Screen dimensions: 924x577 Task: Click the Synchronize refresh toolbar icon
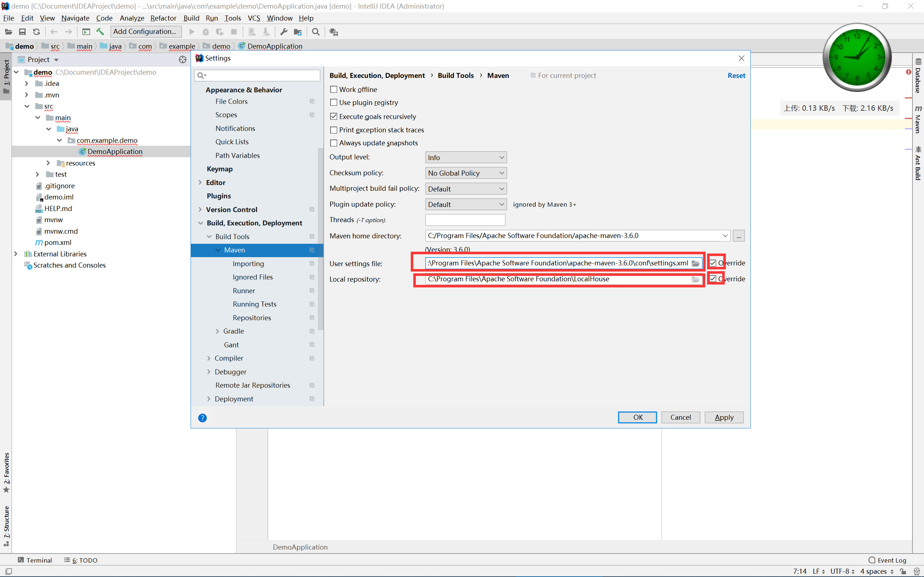[37, 32]
